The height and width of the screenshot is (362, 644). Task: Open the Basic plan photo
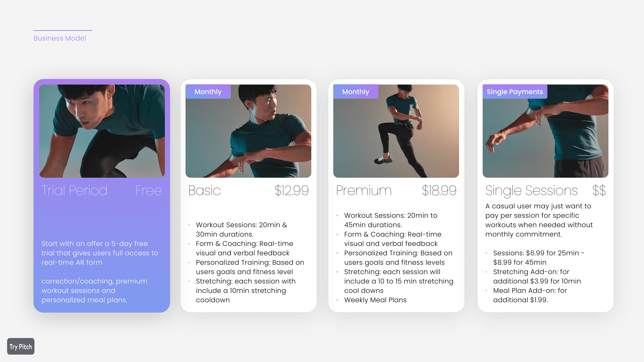248,131
